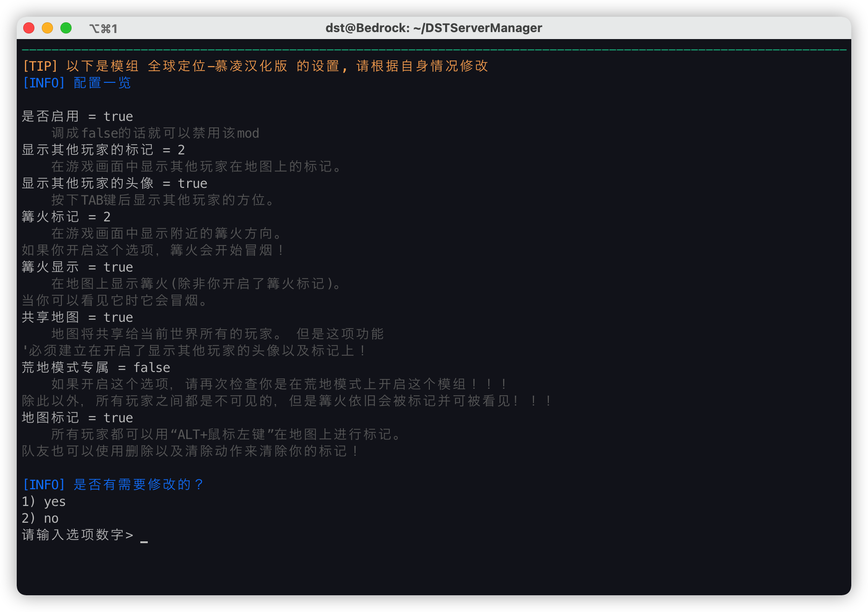Click the line starting '必须建立在开启了显示其他玩家
The image size is (868, 612).
(x=194, y=351)
